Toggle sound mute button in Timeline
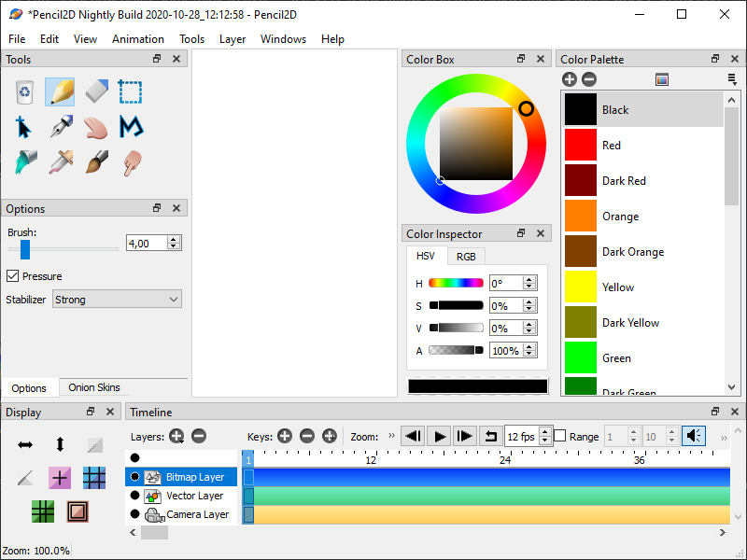Screen dimensions: 747x560 (x=694, y=436)
